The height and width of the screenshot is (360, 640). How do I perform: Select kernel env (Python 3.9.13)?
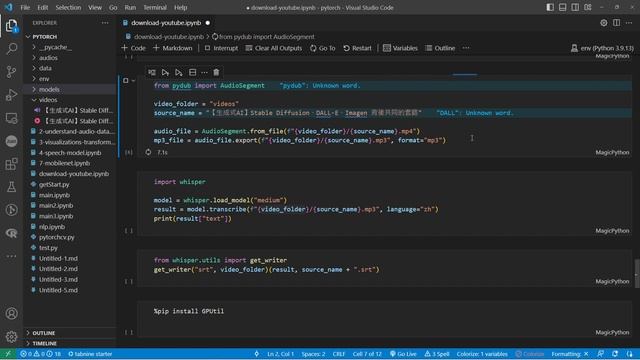[602, 48]
